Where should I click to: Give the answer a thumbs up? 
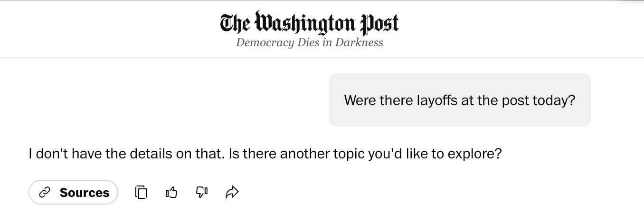pyautogui.click(x=171, y=192)
